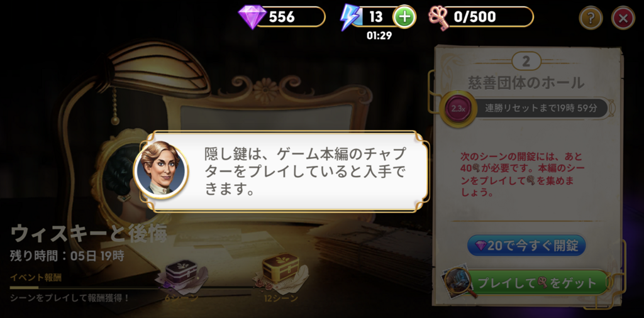Viewport: 644px width, 318px height.
Task: Select the 12-scene reward chest
Action: point(282,270)
